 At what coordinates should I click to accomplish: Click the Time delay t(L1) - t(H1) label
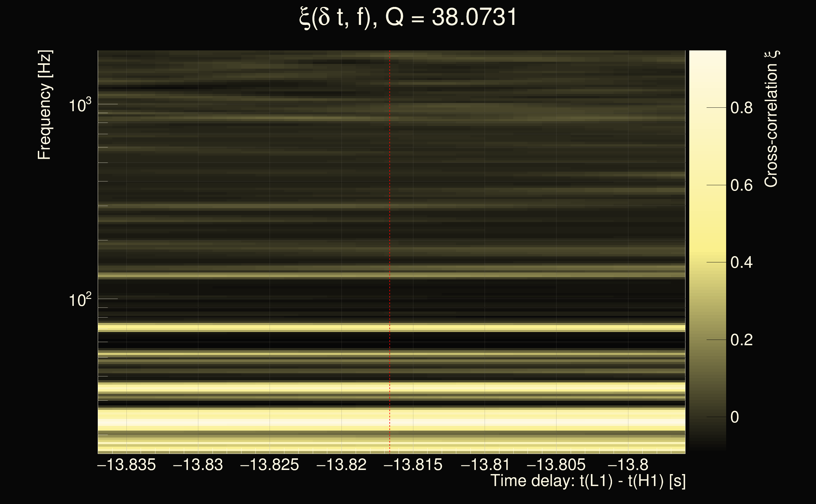pyautogui.click(x=588, y=481)
